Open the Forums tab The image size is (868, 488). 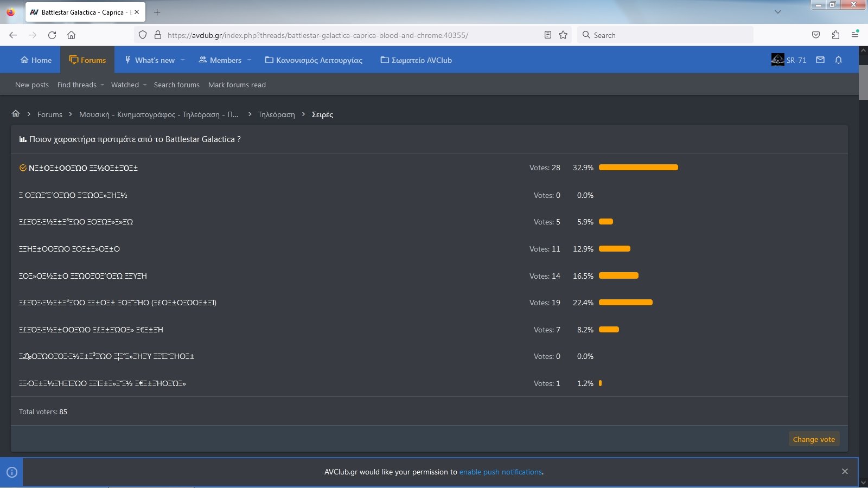(x=87, y=60)
